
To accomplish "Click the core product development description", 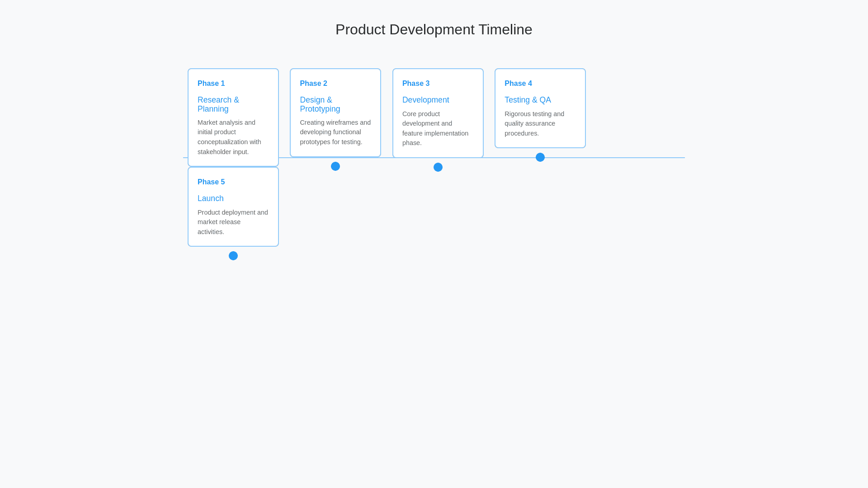I will 435,128.
